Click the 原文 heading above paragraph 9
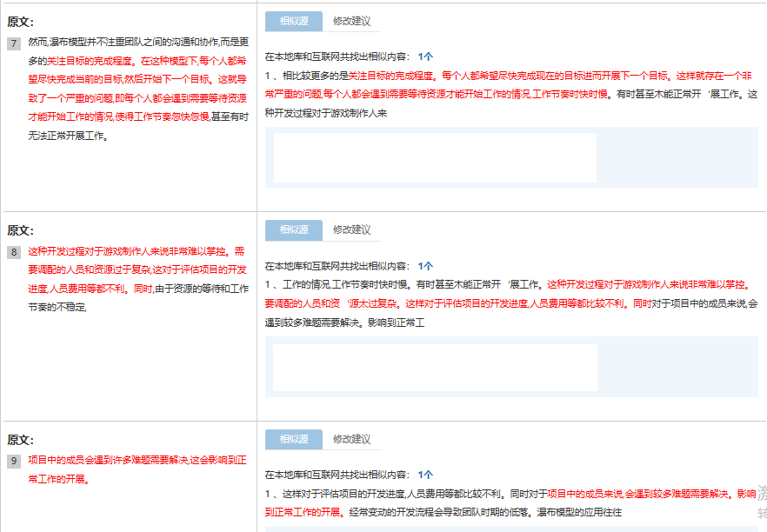Viewport: 767px width, 532px height. [x=21, y=440]
